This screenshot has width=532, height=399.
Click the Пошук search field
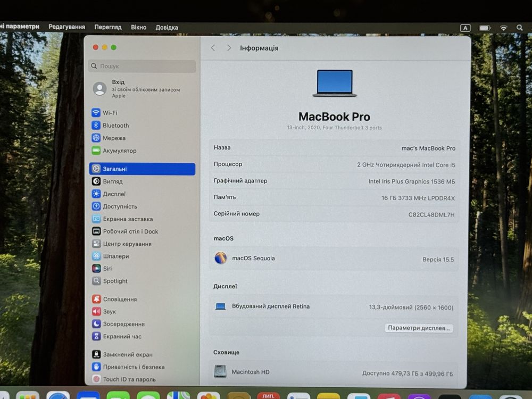pos(142,66)
